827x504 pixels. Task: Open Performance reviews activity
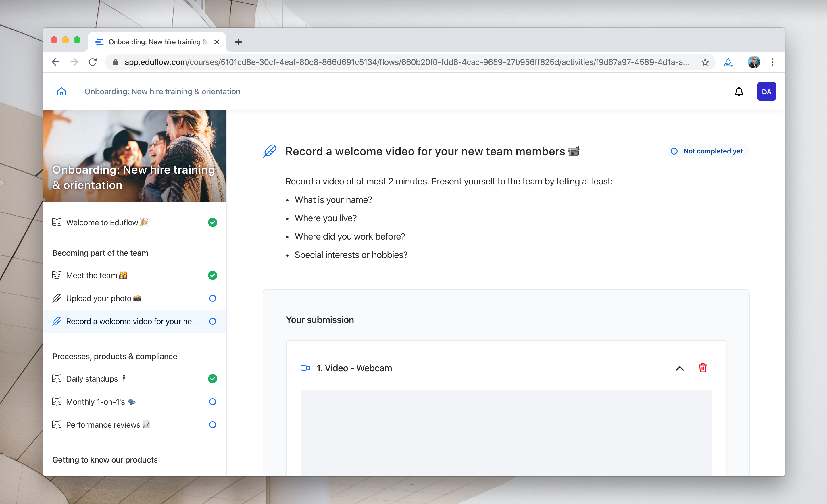pyautogui.click(x=134, y=425)
